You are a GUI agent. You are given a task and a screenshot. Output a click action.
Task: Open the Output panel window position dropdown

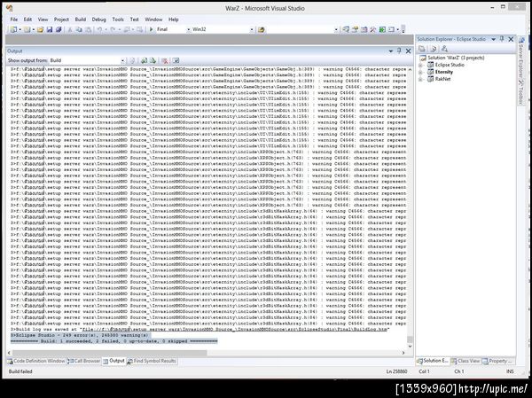point(391,51)
